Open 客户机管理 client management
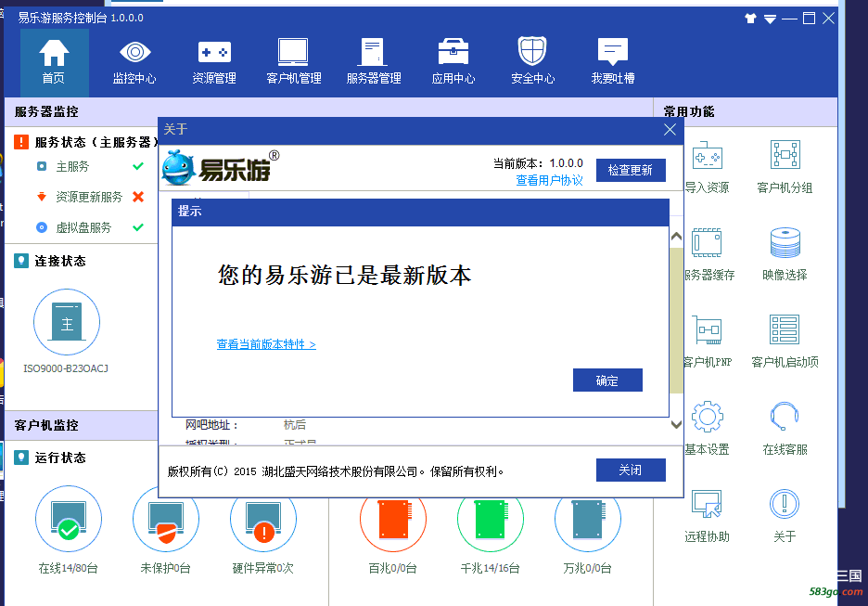 [x=293, y=62]
